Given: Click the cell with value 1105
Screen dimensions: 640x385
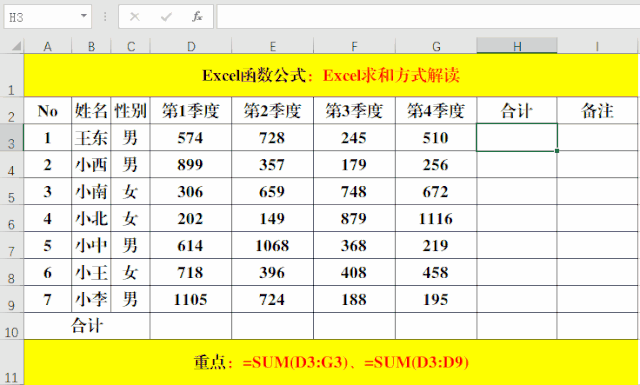Looking at the screenshot, I should tap(191, 299).
